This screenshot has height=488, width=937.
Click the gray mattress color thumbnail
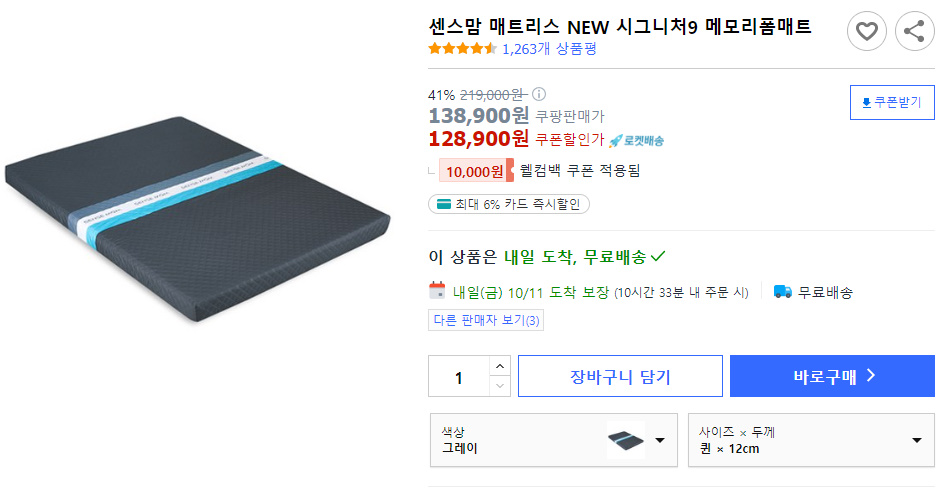626,440
